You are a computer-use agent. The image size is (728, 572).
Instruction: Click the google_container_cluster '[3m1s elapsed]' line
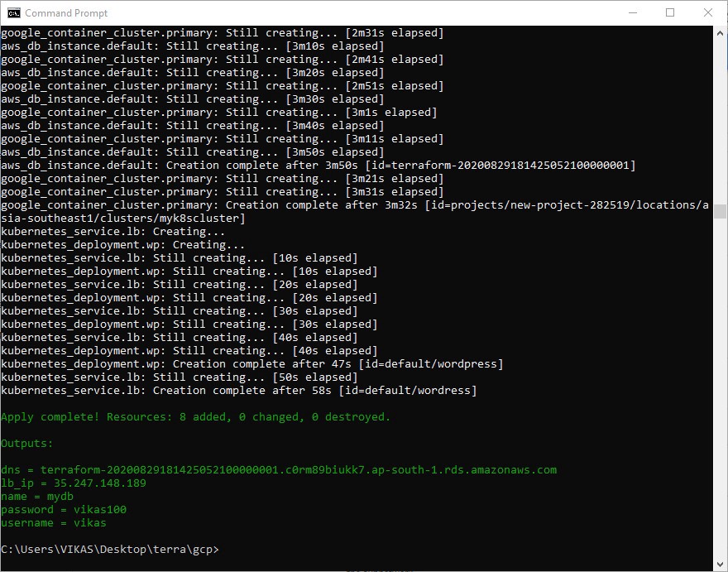pos(218,113)
